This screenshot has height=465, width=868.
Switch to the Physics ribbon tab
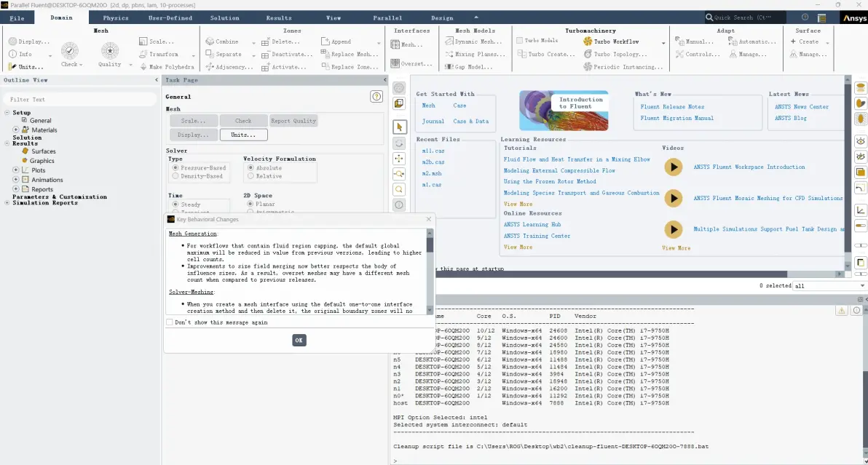point(115,17)
